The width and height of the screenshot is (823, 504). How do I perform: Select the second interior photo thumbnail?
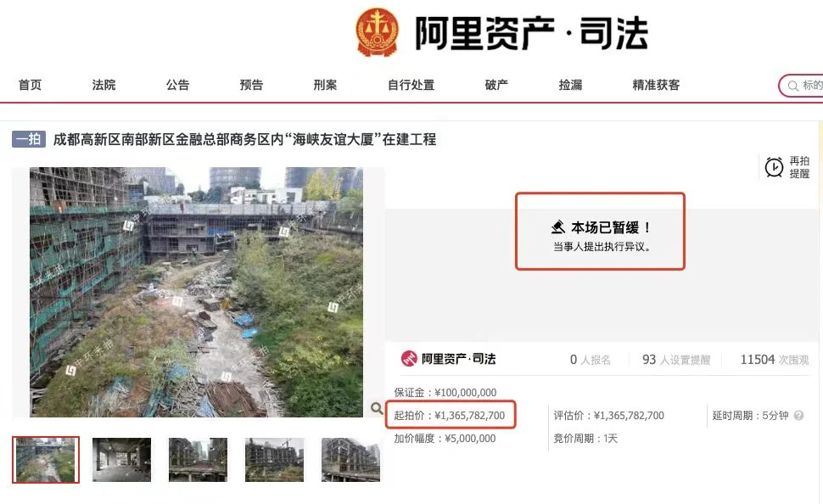click(121, 459)
